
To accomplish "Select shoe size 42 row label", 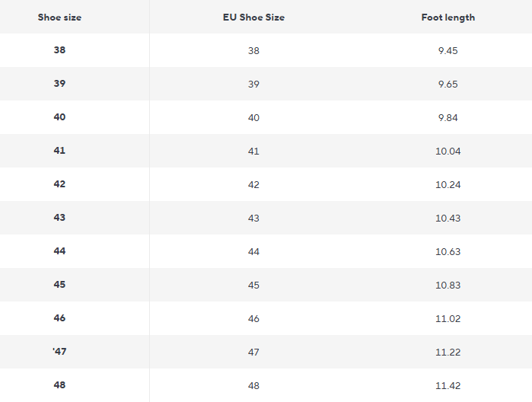I will 59,184.
